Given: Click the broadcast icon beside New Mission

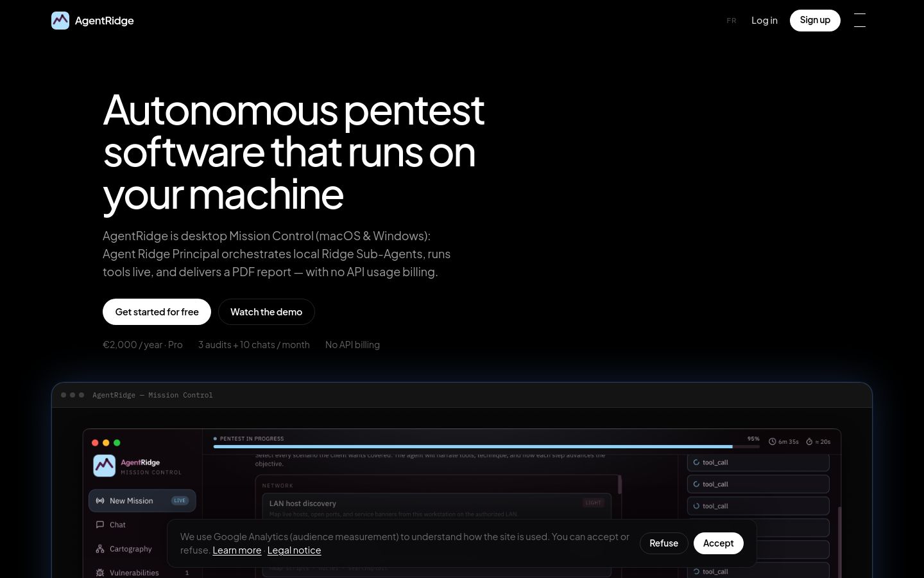Looking at the screenshot, I should point(100,501).
